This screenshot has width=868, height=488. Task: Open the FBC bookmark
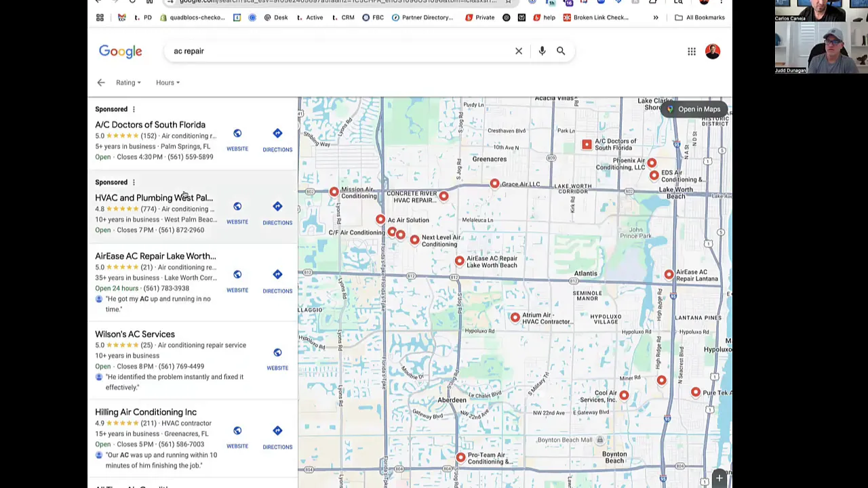click(x=373, y=18)
